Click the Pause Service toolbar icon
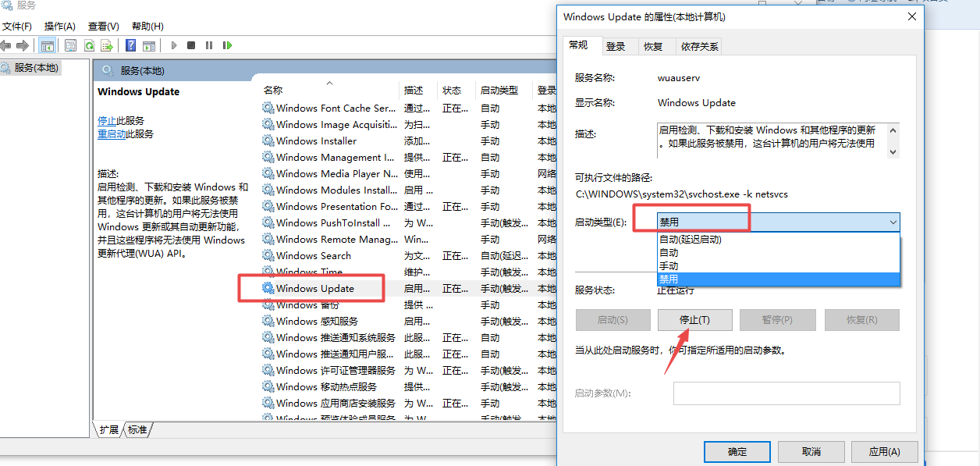The image size is (980, 466). click(209, 46)
